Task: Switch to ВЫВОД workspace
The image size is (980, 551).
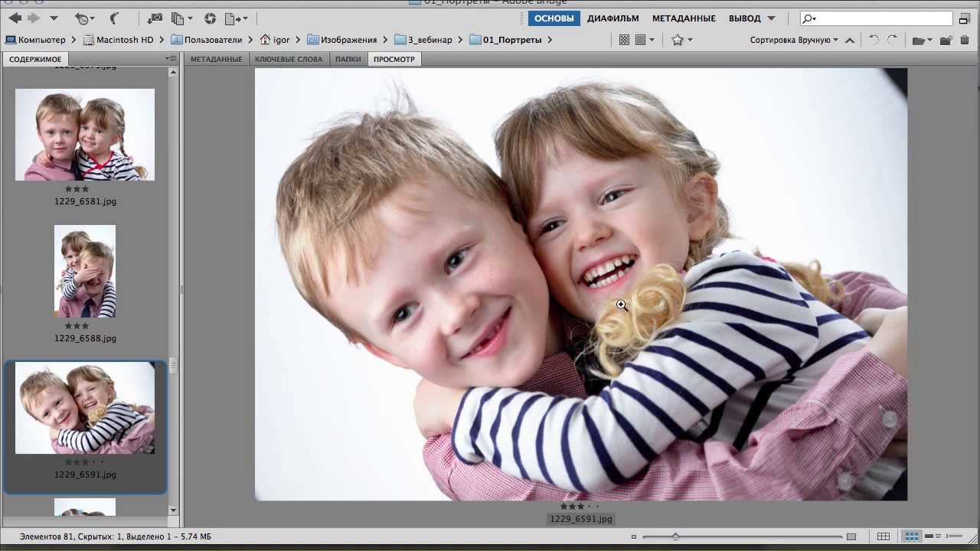Action: point(744,18)
